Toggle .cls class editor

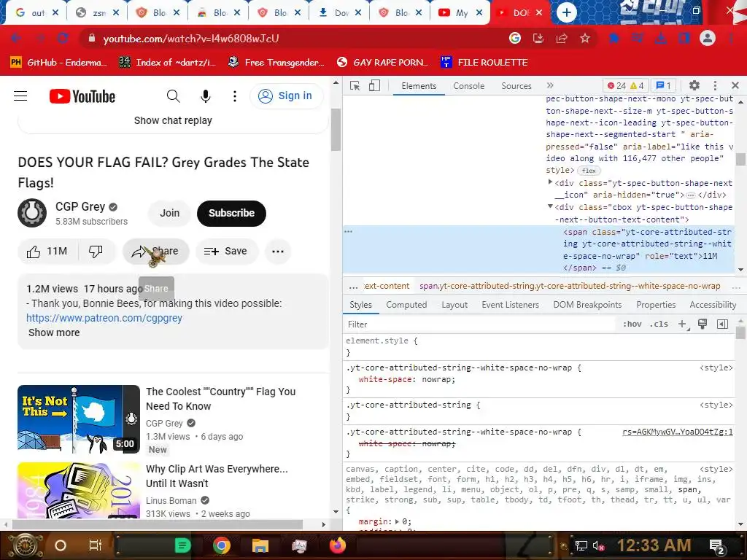[x=659, y=324]
